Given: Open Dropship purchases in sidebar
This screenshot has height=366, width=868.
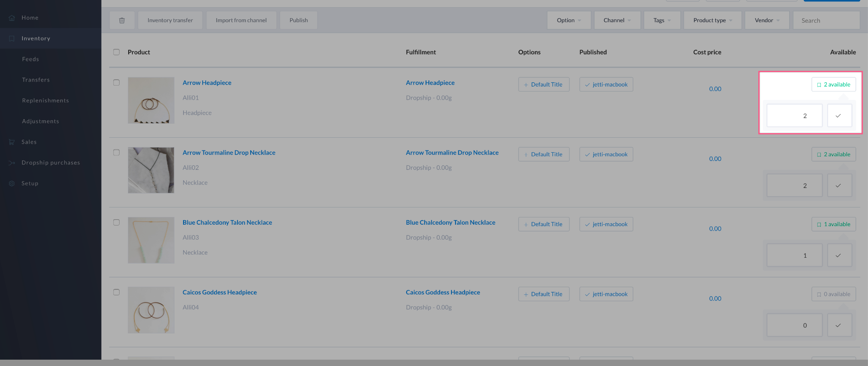Looking at the screenshot, I should pyautogui.click(x=51, y=163).
